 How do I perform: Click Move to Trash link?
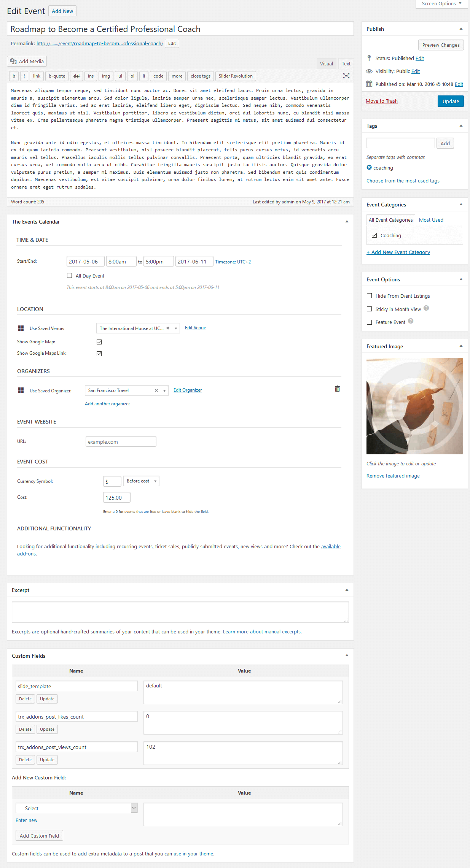382,101
